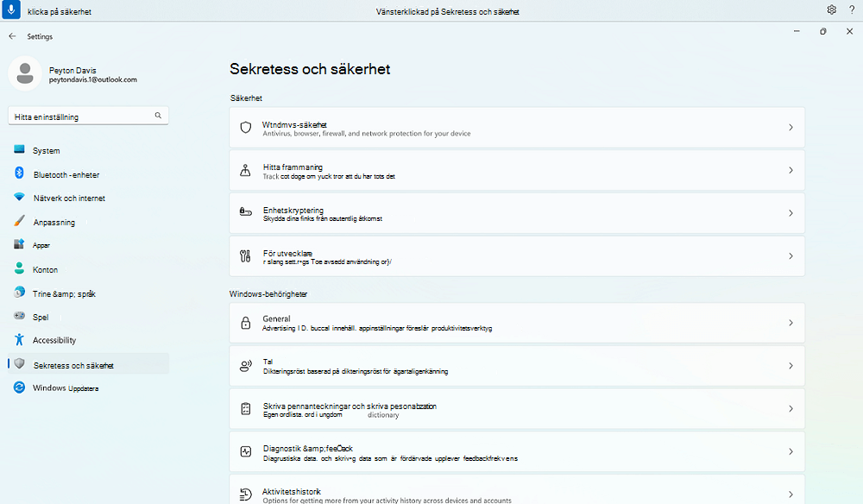863x504 pixels.
Task: Open Bluetooth-enheter settings
Action: pyautogui.click(x=88, y=174)
